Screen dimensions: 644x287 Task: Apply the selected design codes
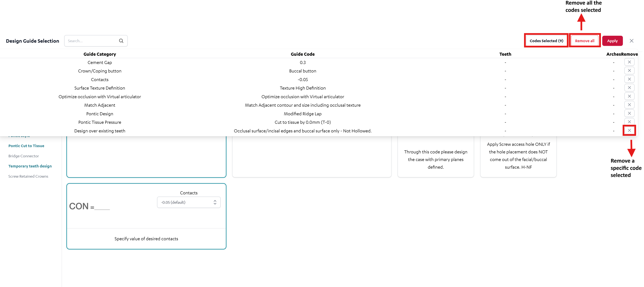(x=612, y=41)
